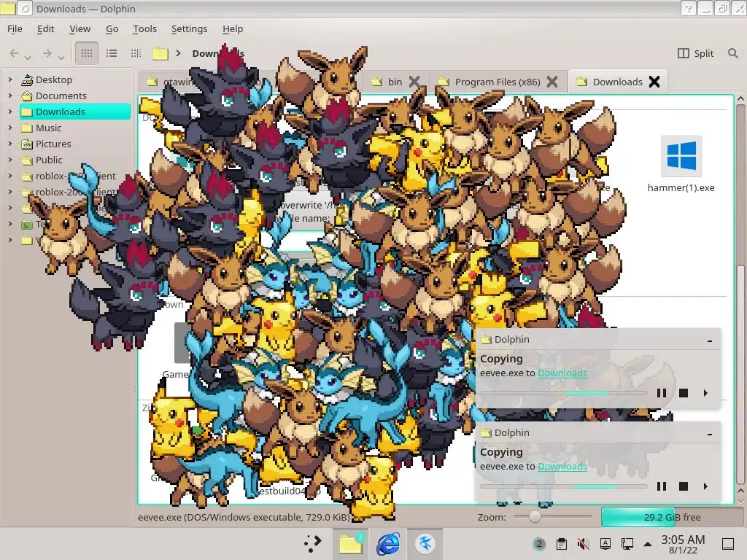The image size is (747, 560).
Task: Go back with the back arrow
Action: point(14,53)
